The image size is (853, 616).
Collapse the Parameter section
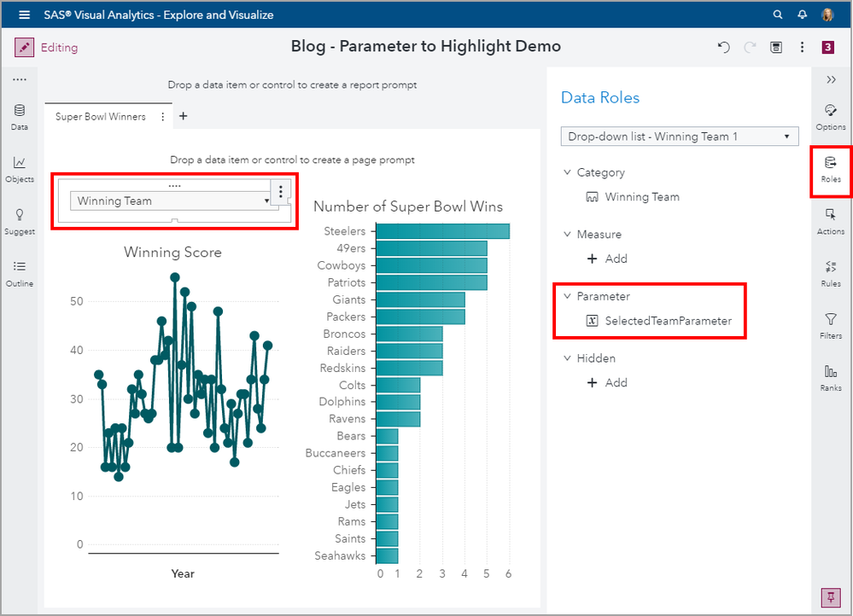point(568,297)
